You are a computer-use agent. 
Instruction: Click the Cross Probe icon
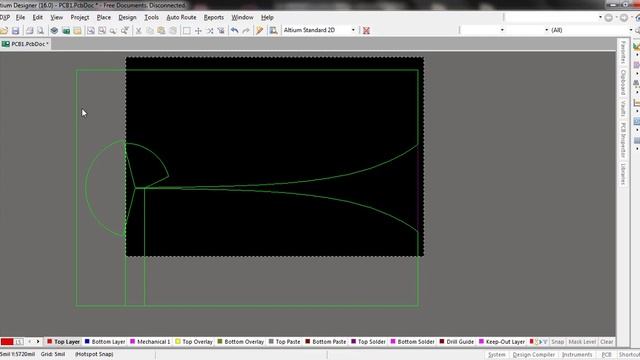click(260, 31)
